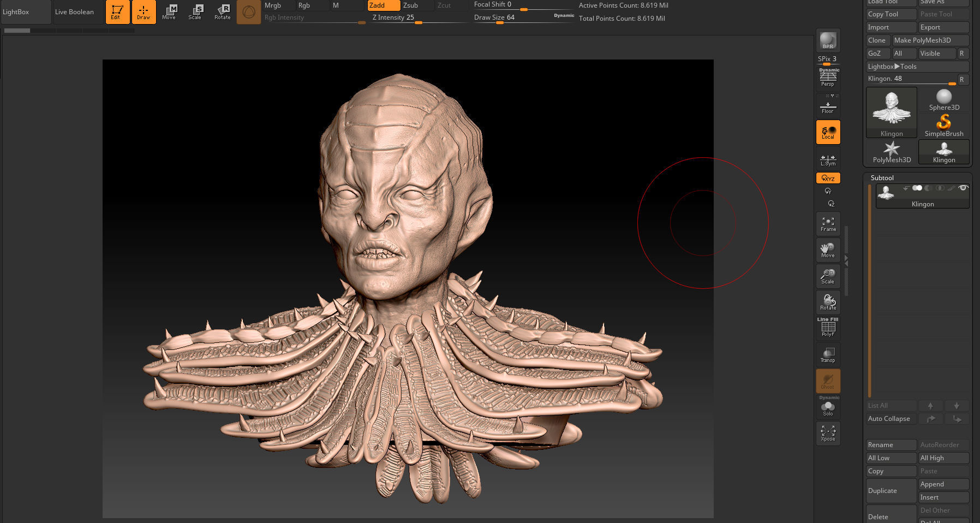Toggle Dynamic draw size option
This screenshot has height=523, width=980.
point(564,15)
